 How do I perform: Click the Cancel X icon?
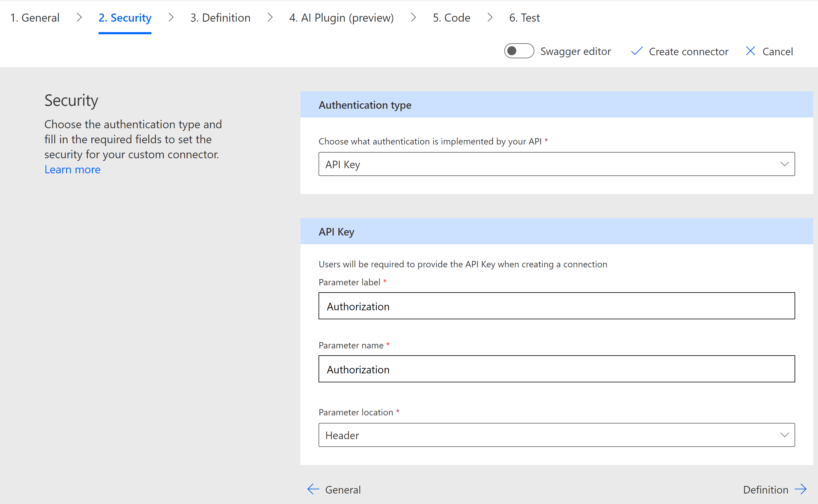click(x=750, y=51)
